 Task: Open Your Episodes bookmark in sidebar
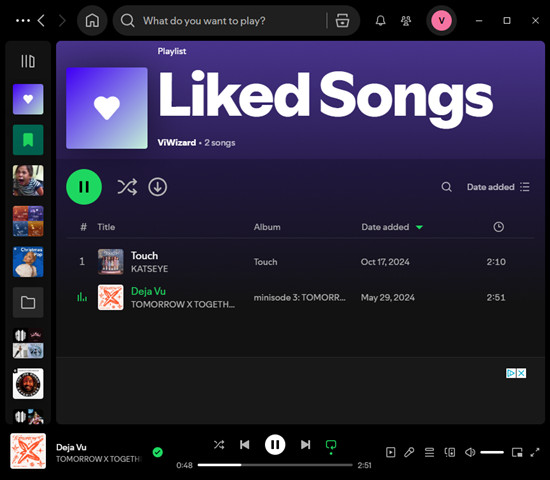coord(28,140)
